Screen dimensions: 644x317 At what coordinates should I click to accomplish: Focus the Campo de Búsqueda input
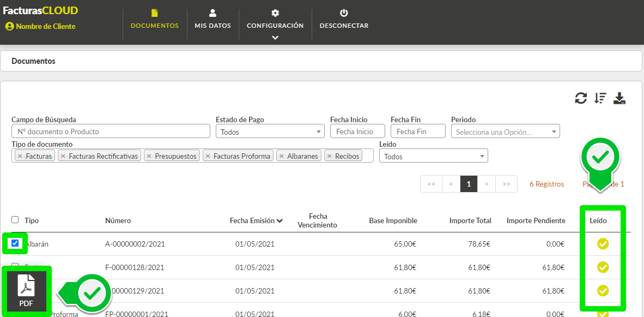tap(111, 132)
